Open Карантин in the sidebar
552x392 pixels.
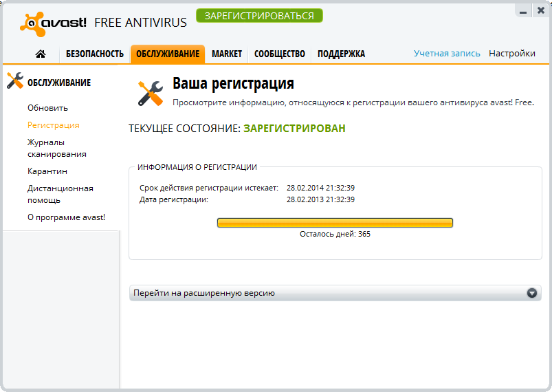point(47,171)
